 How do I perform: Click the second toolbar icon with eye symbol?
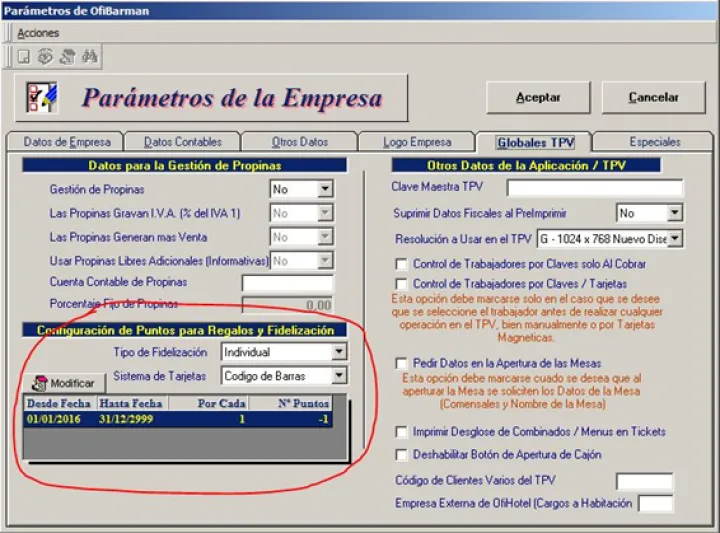click(x=45, y=57)
